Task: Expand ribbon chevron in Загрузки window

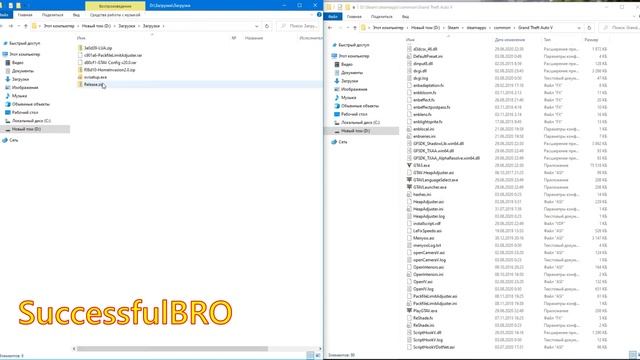Action: (312, 15)
